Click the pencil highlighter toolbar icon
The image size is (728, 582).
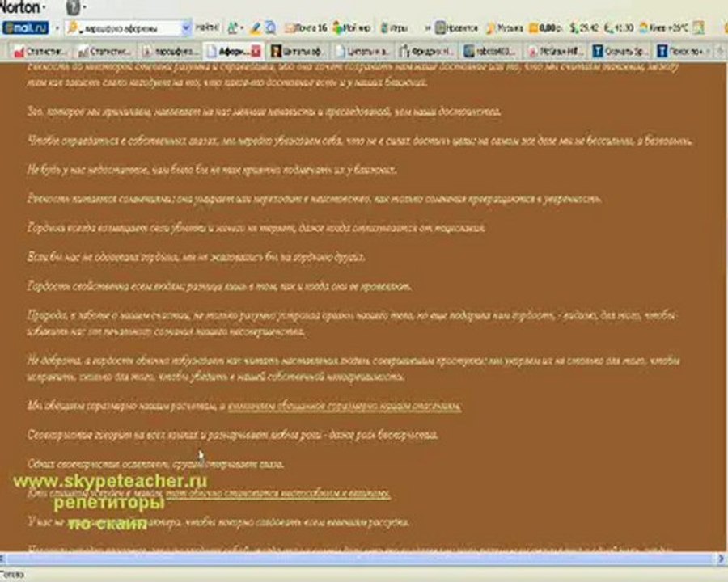tap(255, 28)
